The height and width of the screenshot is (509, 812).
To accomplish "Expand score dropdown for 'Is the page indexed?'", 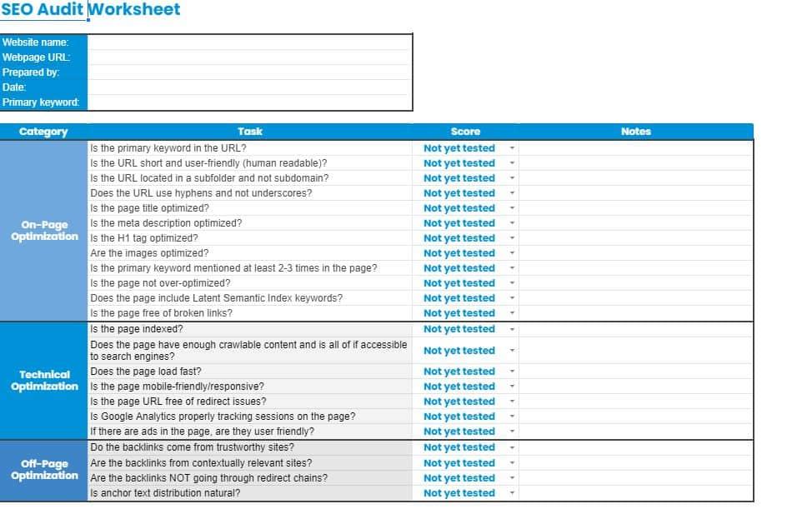I will tap(512, 329).
